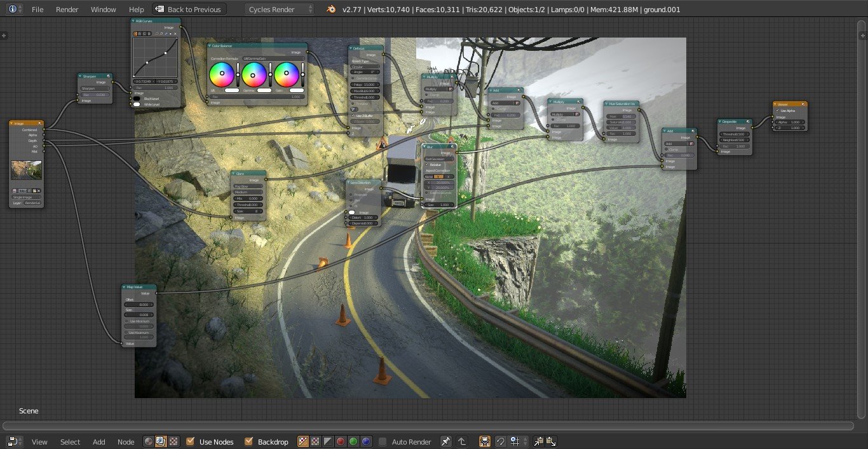Toggle Projector in Lens Distortion node
This screenshot has height=449, width=868.
[x=351, y=195]
